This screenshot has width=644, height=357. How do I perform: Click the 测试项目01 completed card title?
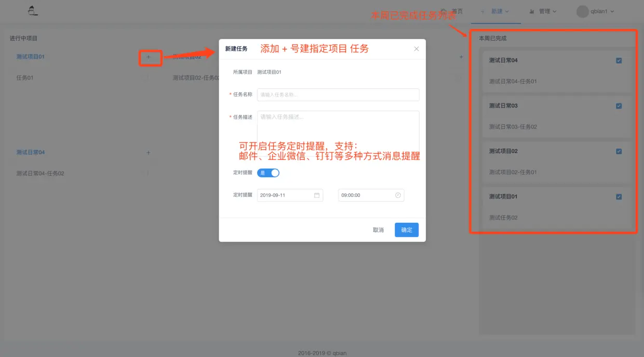(503, 196)
